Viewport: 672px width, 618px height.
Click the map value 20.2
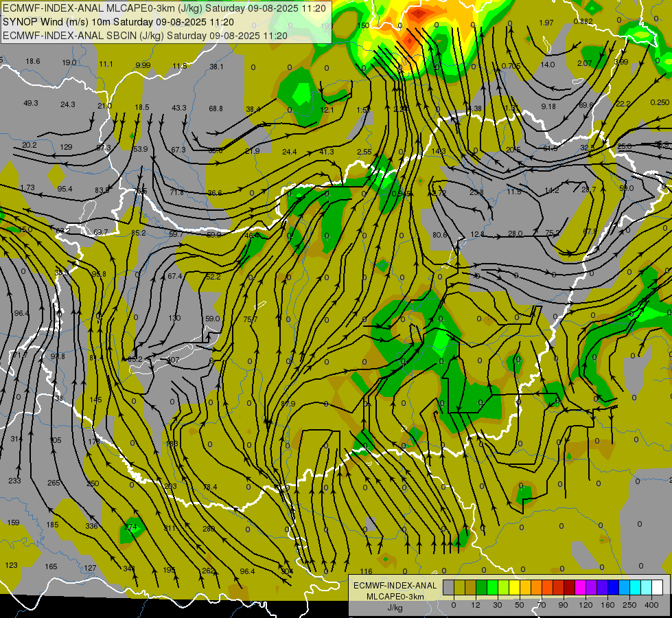(29, 145)
